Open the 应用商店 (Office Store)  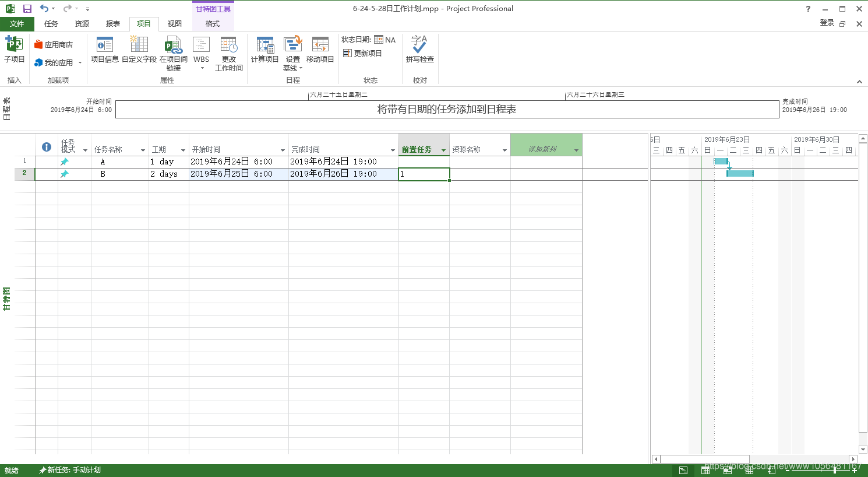(58, 44)
